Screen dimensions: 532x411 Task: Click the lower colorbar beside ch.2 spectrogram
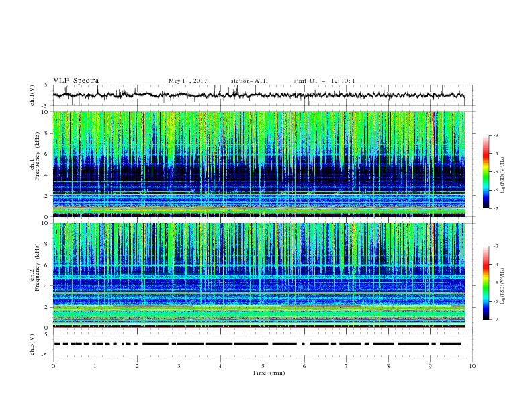point(486,283)
